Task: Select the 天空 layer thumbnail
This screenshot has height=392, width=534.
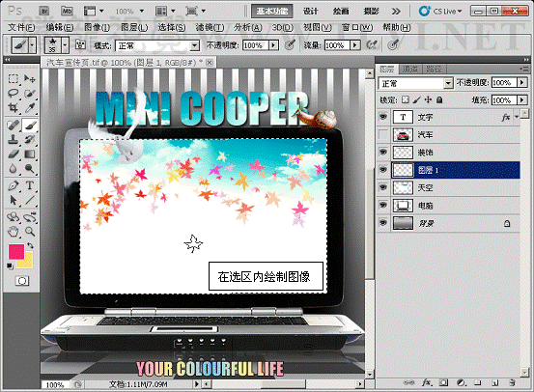Action: 403,187
